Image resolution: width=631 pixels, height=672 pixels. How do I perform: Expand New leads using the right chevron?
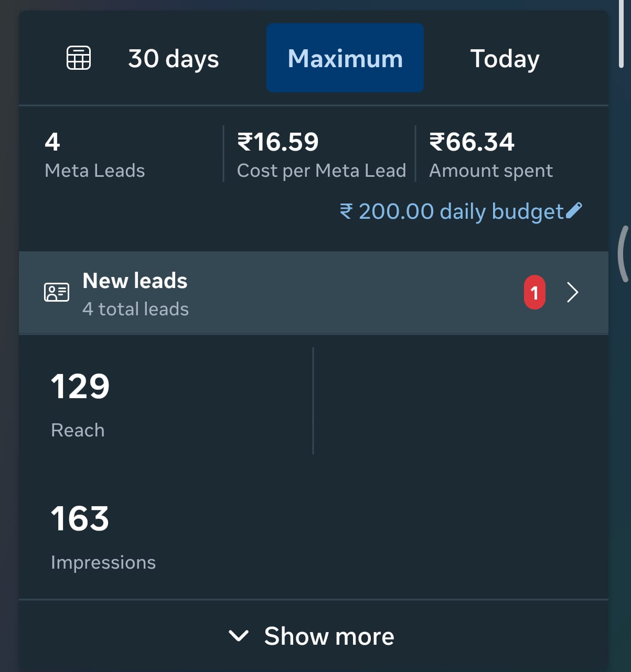(572, 292)
